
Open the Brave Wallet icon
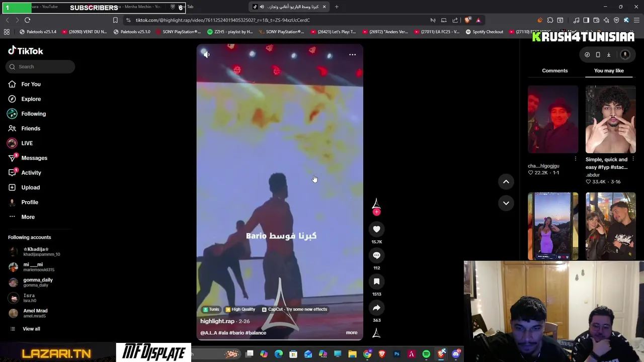coord(596,20)
